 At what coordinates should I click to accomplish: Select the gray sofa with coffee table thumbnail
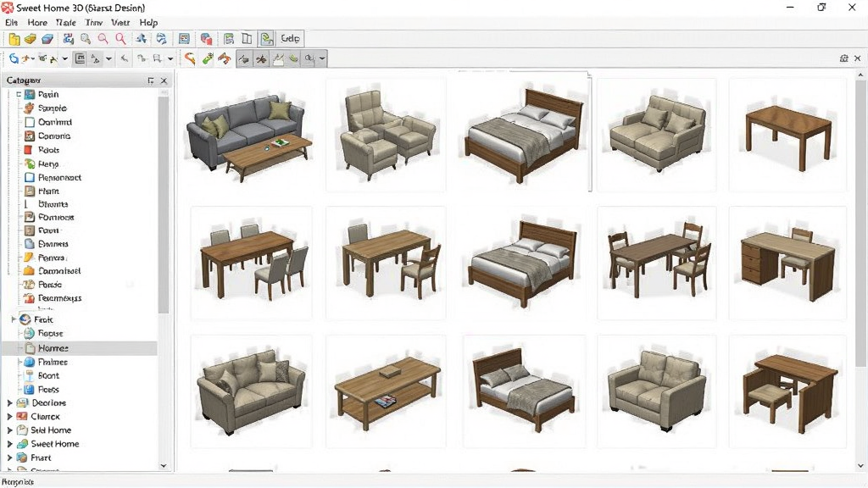(251, 136)
